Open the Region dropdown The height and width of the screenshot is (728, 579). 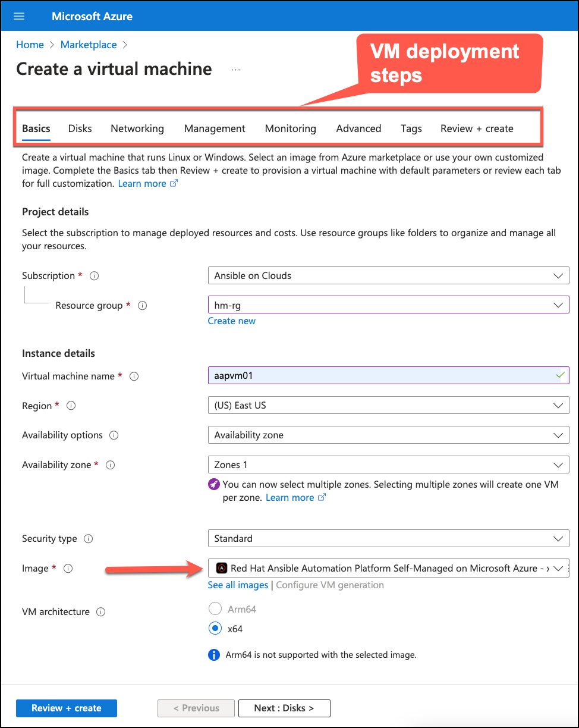[x=388, y=406]
